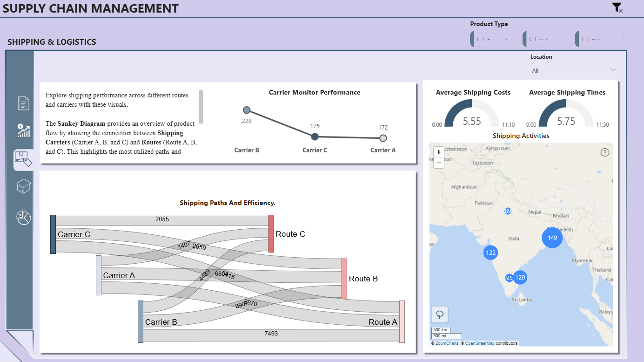Select the Carrier B data point at 228

[247, 110]
